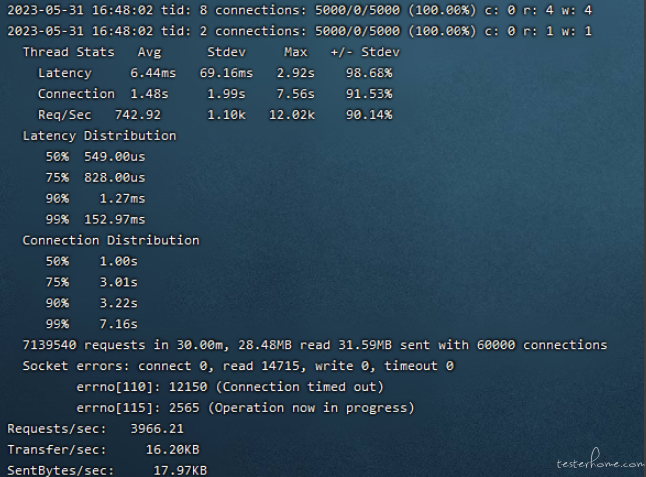
Task: Select the Latency max value '2.92s'
Action: tap(295, 73)
